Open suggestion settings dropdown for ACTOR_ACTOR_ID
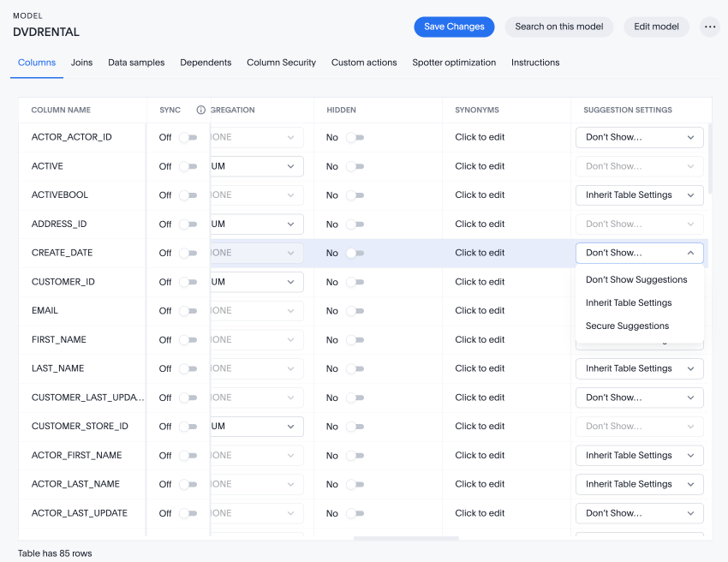The image size is (728, 562). click(x=639, y=137)
